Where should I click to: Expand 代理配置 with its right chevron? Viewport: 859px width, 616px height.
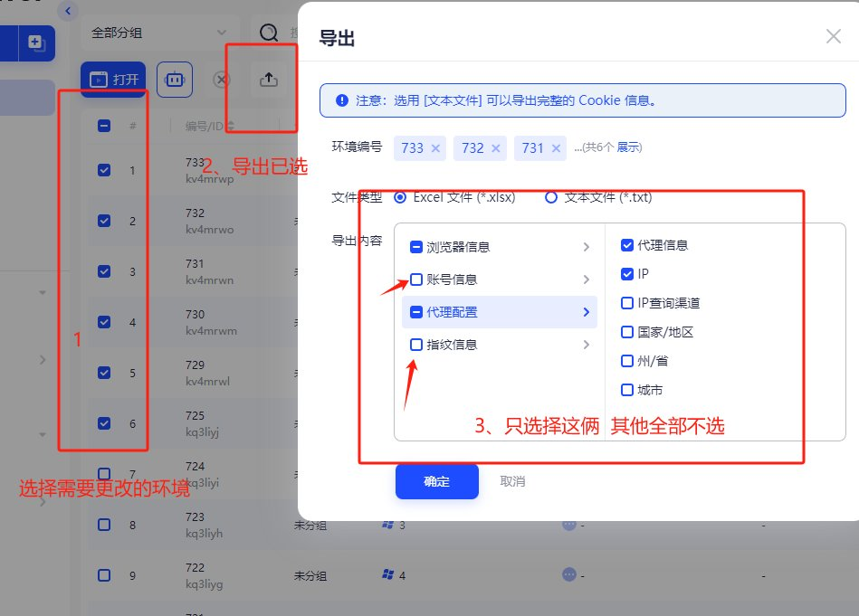click(x=587, y=312)
